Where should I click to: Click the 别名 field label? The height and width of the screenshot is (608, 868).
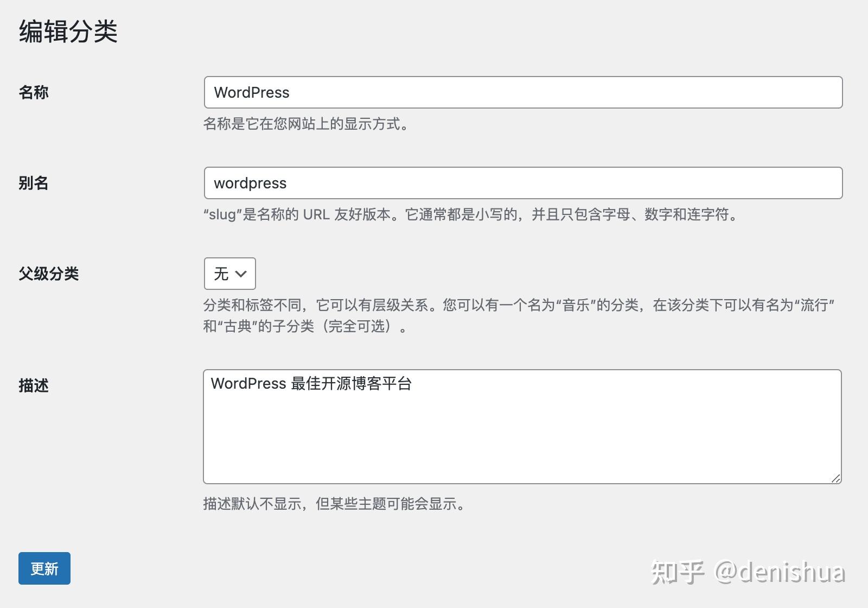tap(34, 183)
